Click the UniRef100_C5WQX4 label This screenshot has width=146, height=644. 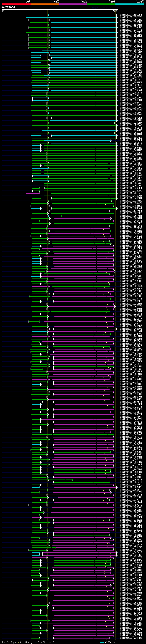pos(131,133)
